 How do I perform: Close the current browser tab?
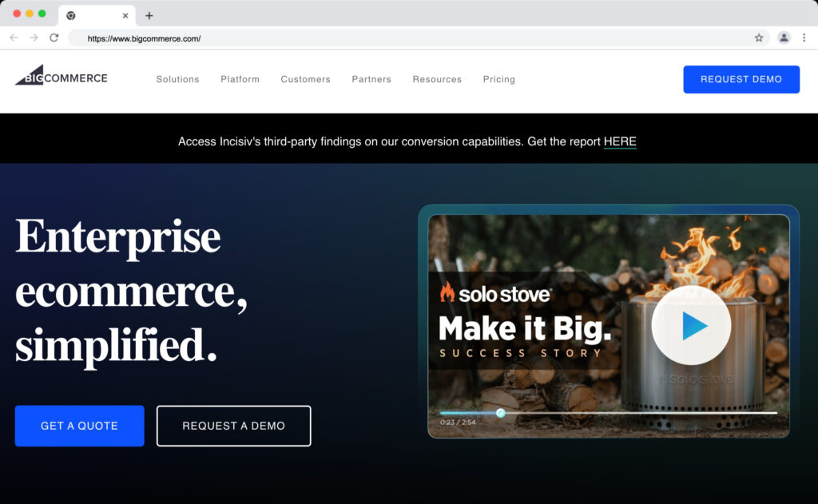click(125, 16)
